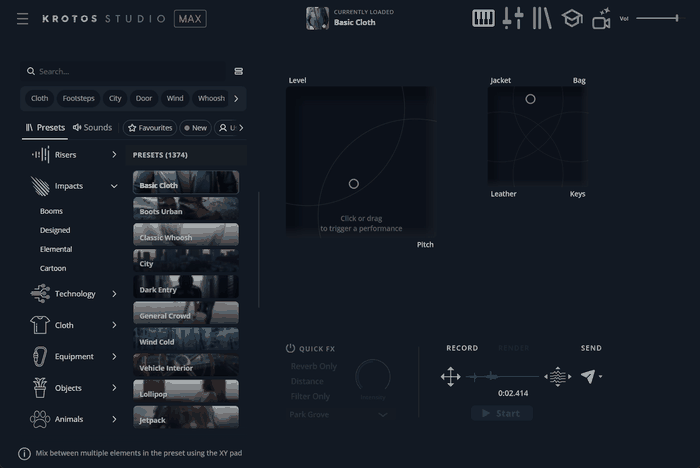Load the Wind Cold preset
The height and width of the screenshot is (468, 700).
pos(186,339)
